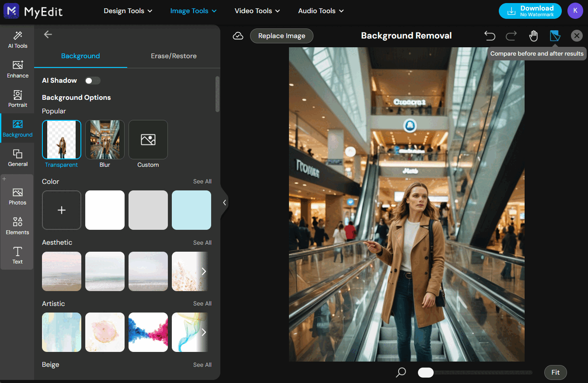Select the Portrait tool
This screenshot has width=588, height=383.
coord(17,98)
